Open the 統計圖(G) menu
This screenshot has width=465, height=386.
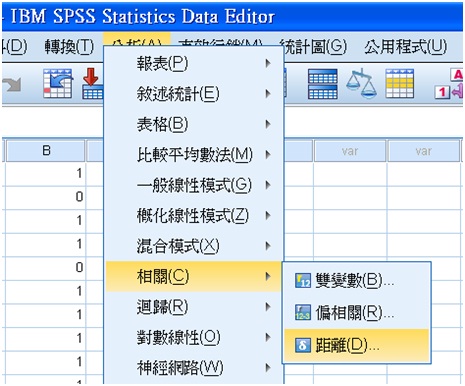coord(313,46)
